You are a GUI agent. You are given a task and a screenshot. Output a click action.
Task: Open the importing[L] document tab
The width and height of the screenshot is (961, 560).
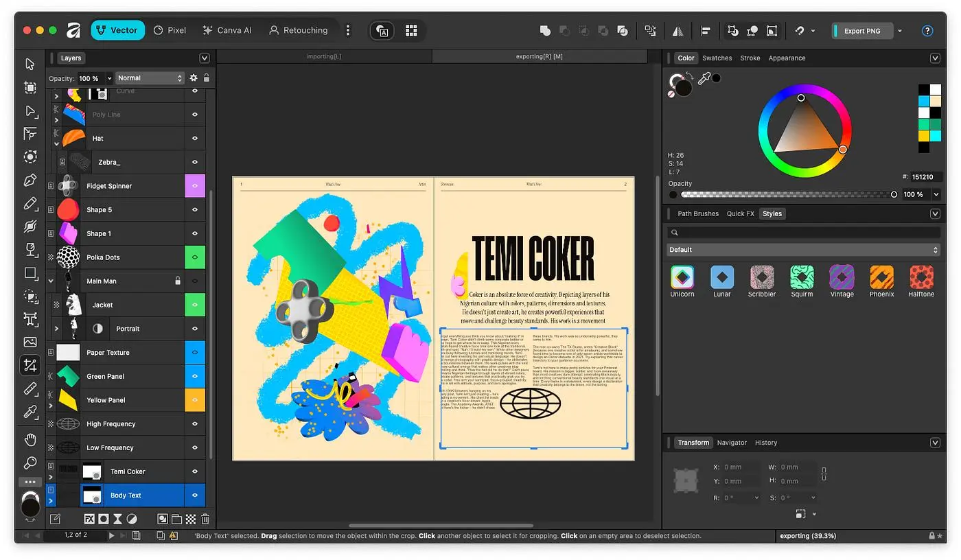324,56
